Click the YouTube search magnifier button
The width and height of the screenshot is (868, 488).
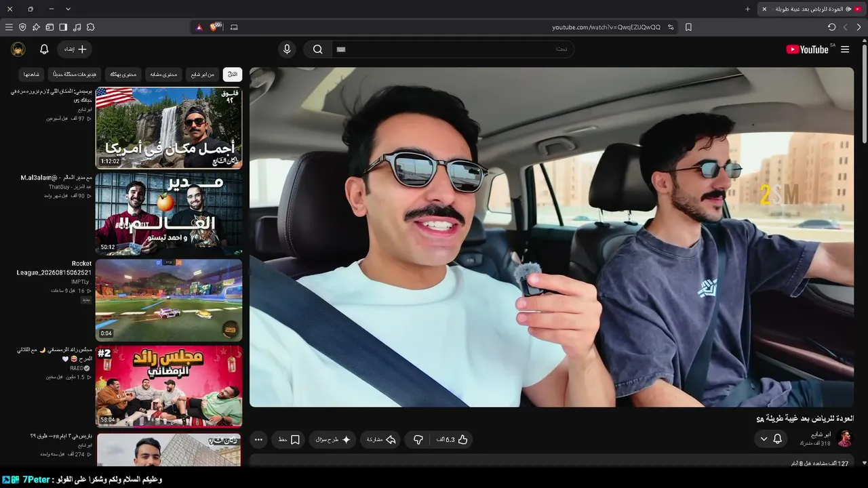point(317,49)
